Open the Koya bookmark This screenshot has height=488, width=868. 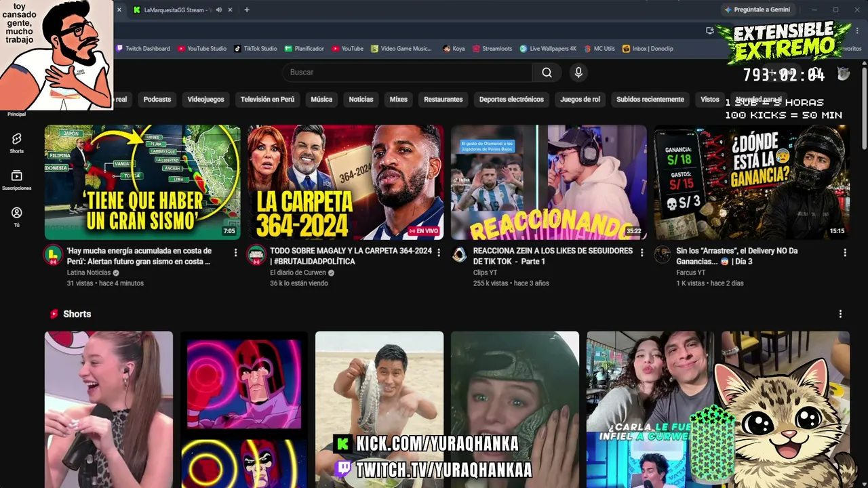click(x=454, y=49)
